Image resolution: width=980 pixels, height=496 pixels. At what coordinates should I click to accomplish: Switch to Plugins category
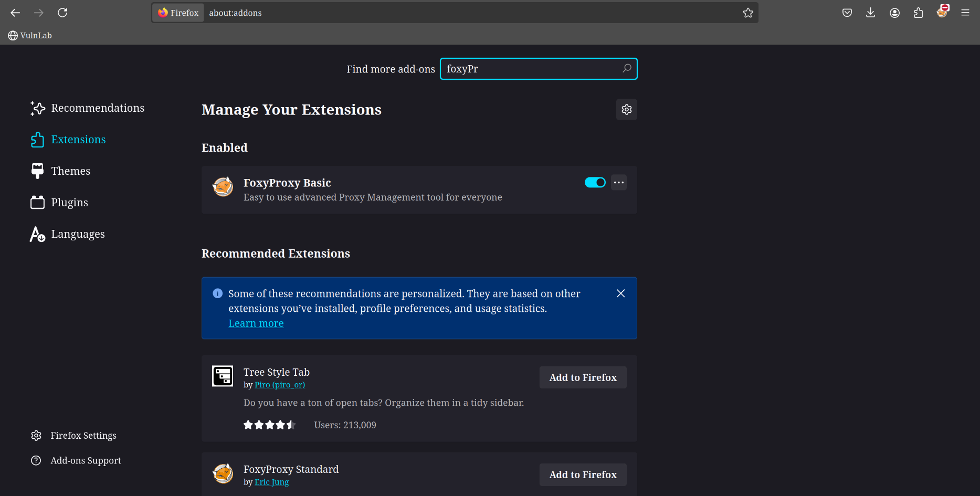pos(59,203)
